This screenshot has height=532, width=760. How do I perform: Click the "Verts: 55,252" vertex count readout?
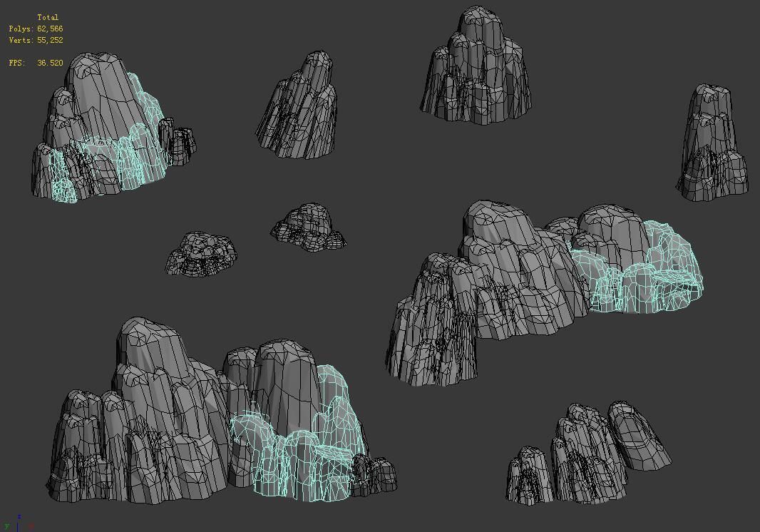click(x=36, y=40)
